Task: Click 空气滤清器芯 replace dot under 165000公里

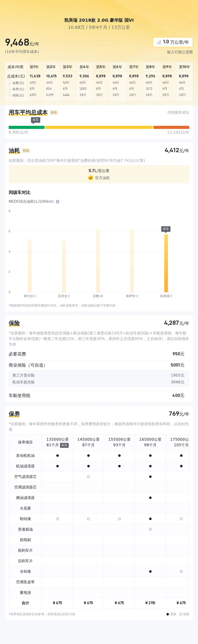Action: point(150,477)
